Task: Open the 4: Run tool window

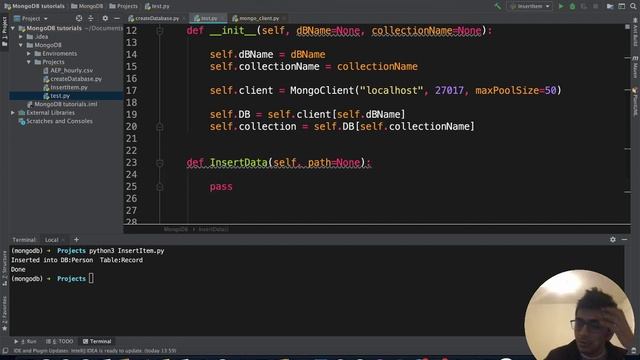Action: [25, 341]
